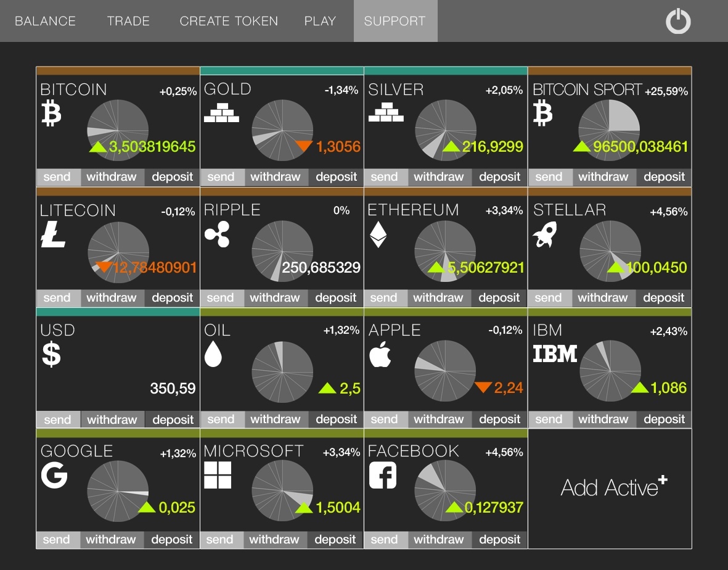Image resolution: width=728 pixels, height=570 pixels.
Task: Withdraw from the Stellar card
Action: 603,298
